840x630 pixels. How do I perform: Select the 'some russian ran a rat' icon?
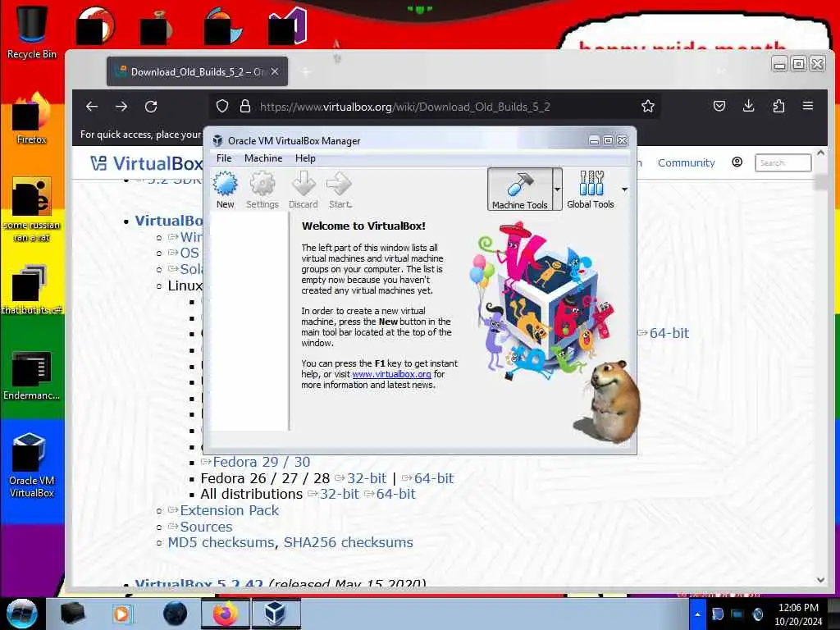click(32, 209)
